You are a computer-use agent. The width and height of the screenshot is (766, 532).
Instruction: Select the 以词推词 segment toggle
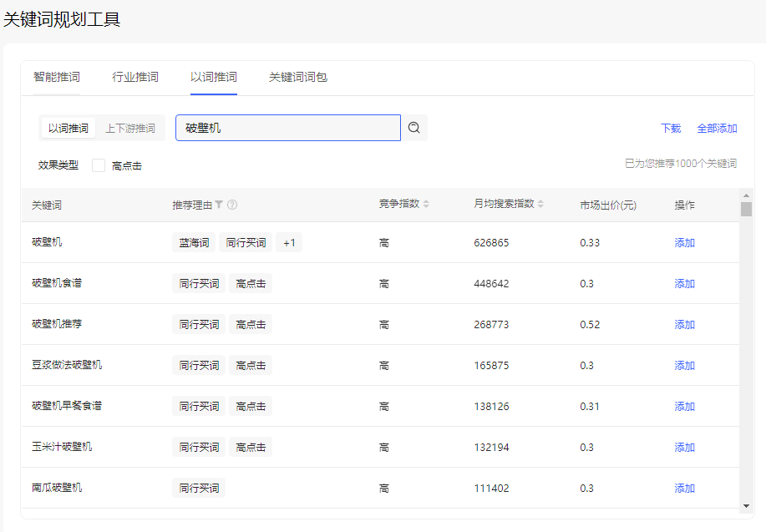click(x=68, y=129)
